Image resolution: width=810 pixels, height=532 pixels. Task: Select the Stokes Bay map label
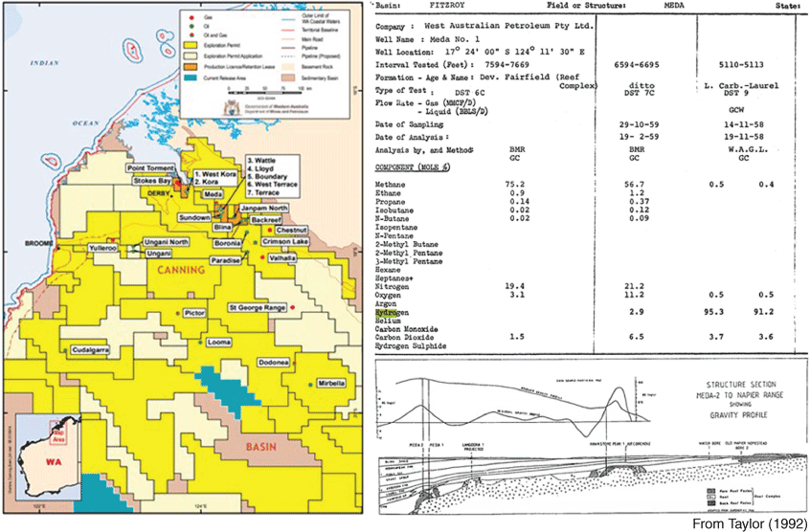coord(152,181)
